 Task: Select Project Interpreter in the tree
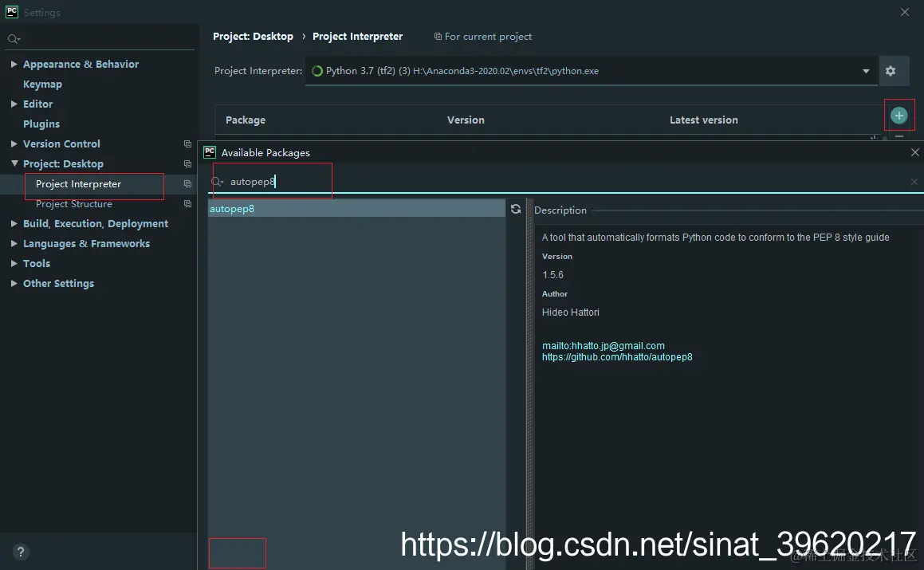78,184
